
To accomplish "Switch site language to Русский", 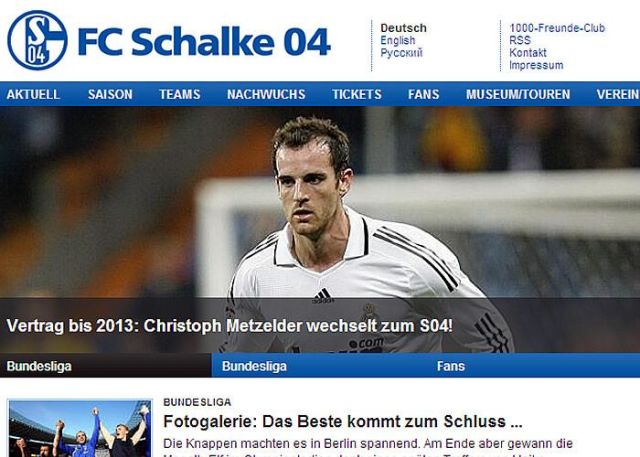I will [401, 53].
